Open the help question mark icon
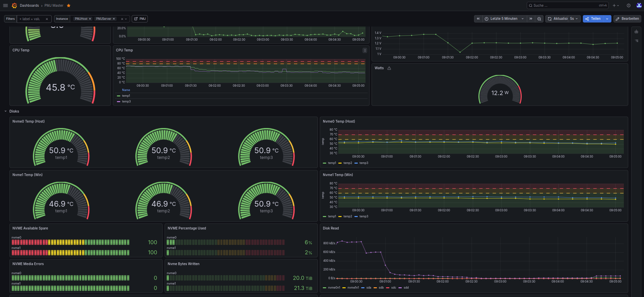The height and width of the screenshot is (297, 644). 629,5
